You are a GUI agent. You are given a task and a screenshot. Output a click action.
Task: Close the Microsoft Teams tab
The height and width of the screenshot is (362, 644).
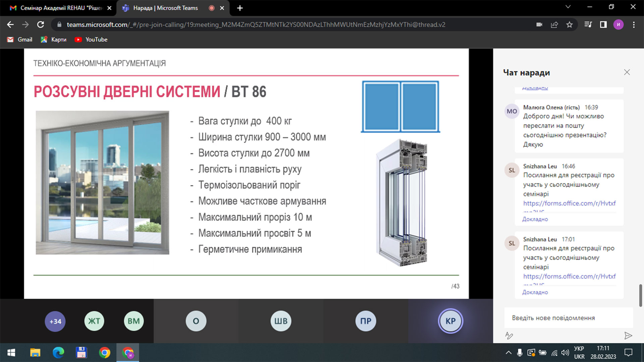pos(222,8)
